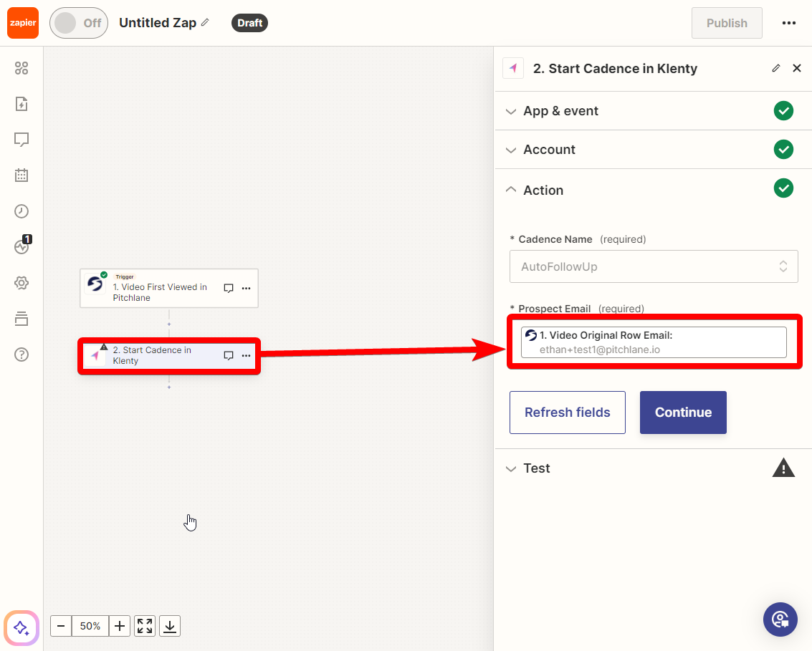Open the activity status icon with badge
This screenshot has width=812, height=651.
(x=22, y=246)
